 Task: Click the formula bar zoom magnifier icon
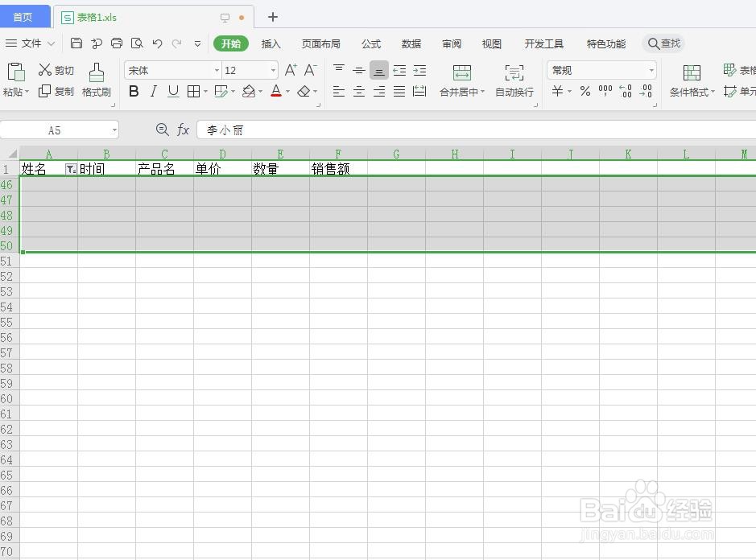[162, 130]
